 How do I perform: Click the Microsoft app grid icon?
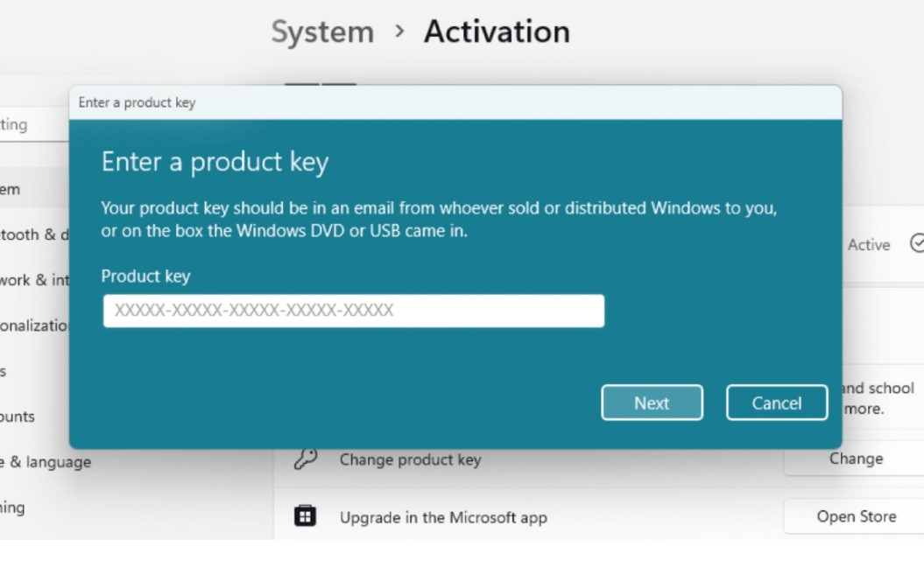click(x=304, y=516)
